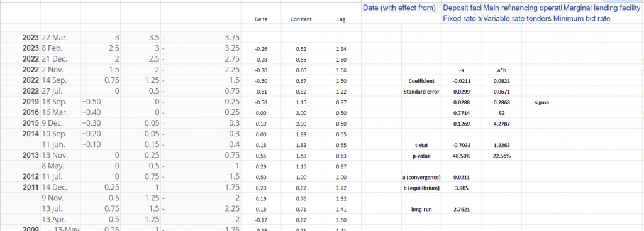Click the delta value -0.17
This screenshot has height=231, width=644.
point(261,220)
